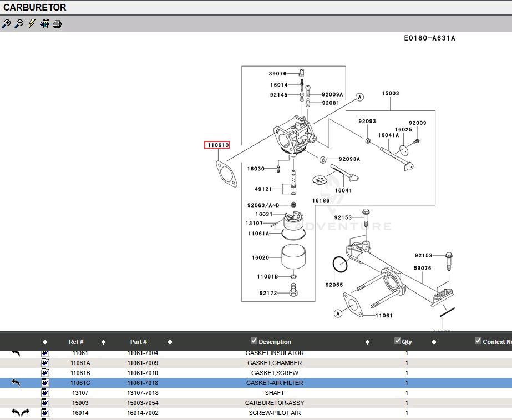The width and height of the screenshot is (512, 420).
Task: Toggle the Qty column checkbox
Action: click(397, 341)
